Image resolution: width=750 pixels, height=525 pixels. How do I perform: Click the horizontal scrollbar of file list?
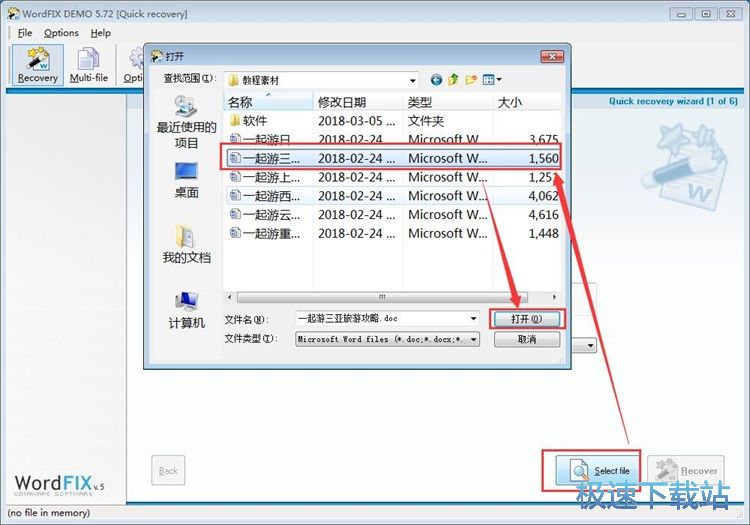point(382,297)
